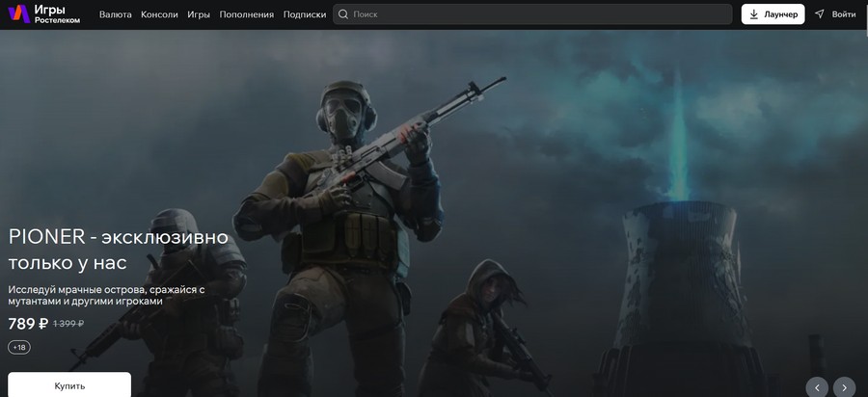Click the Игры Ростелеком logo icon
The height and width of the screenshot is (397, 868).
coord(19,14)
